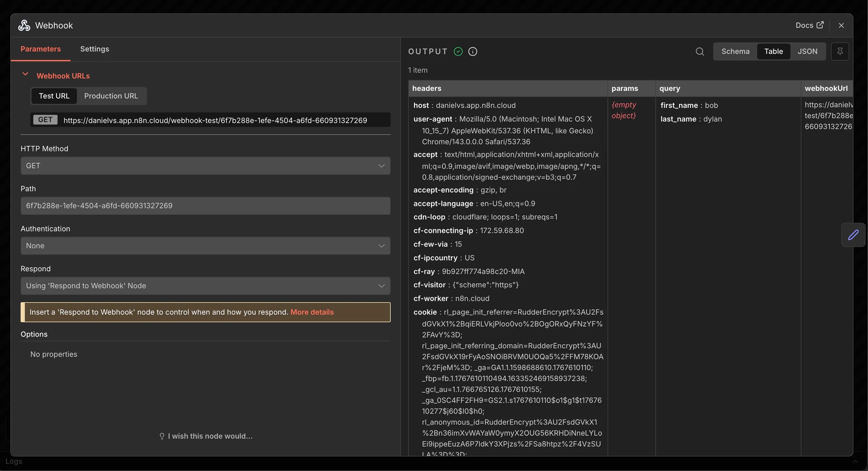The image size is (868, 471).
Task: Open output search magnifier
Action: click(699, 51)
